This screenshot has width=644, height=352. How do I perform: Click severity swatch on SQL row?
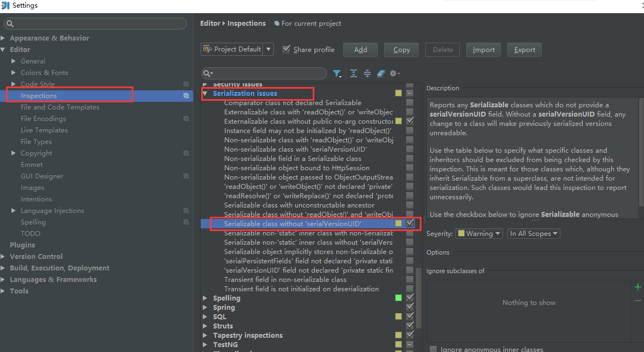click(x=399, y=316)
